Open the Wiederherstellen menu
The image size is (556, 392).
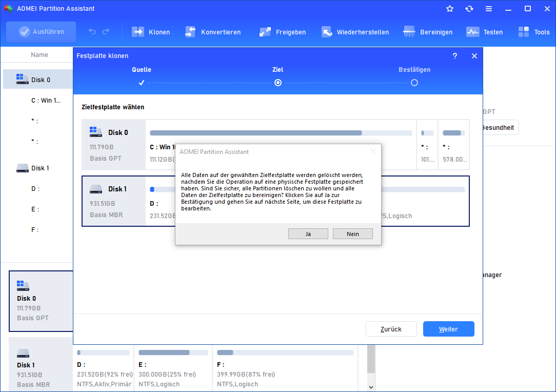(355, 32)
